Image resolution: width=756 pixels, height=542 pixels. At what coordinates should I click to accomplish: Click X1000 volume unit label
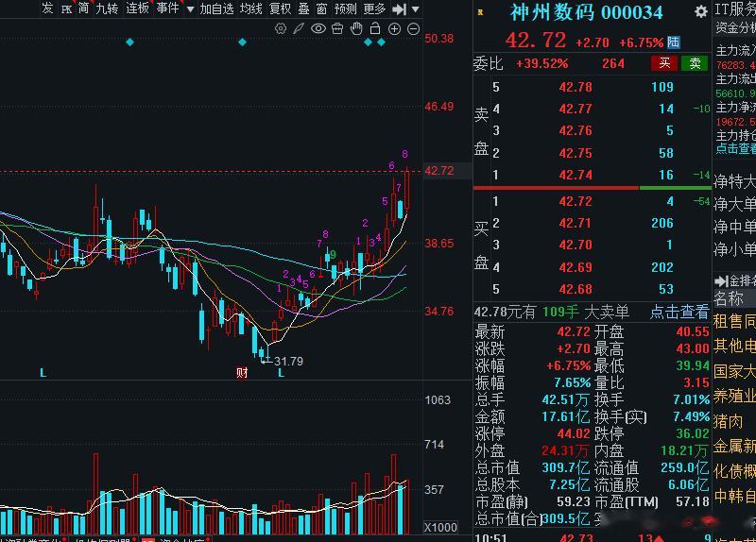(x=440, y=528)
